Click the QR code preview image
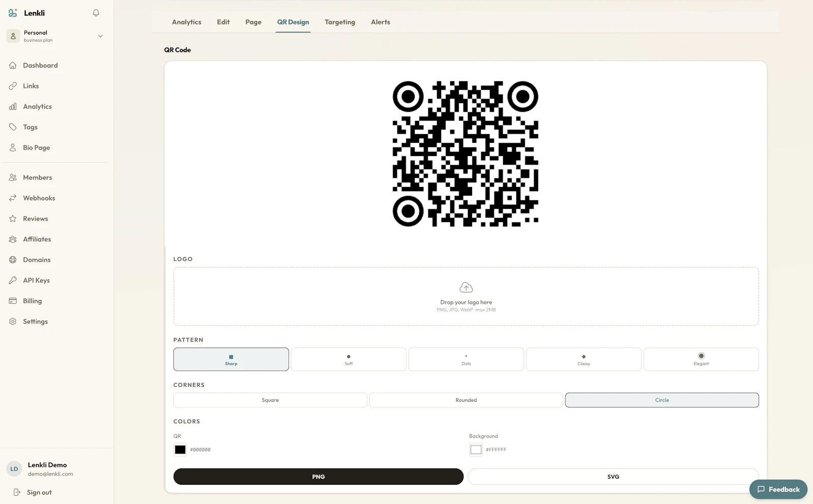This screenshot has height=504, width=813. 465,154
